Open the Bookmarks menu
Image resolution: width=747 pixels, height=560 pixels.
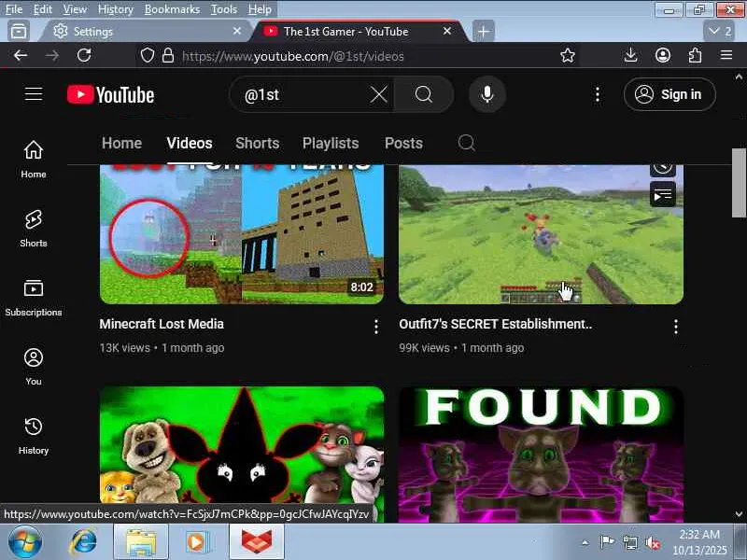[x=172, y=9]
